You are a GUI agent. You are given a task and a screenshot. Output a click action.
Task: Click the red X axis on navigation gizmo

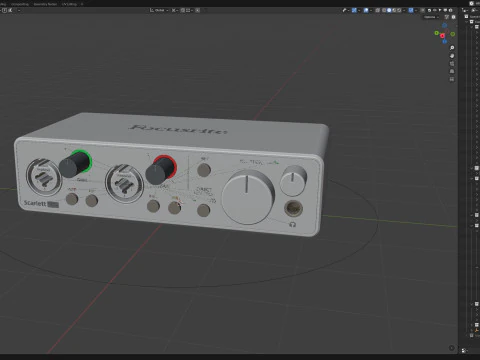pyautogui.click(x=442, y=36)
